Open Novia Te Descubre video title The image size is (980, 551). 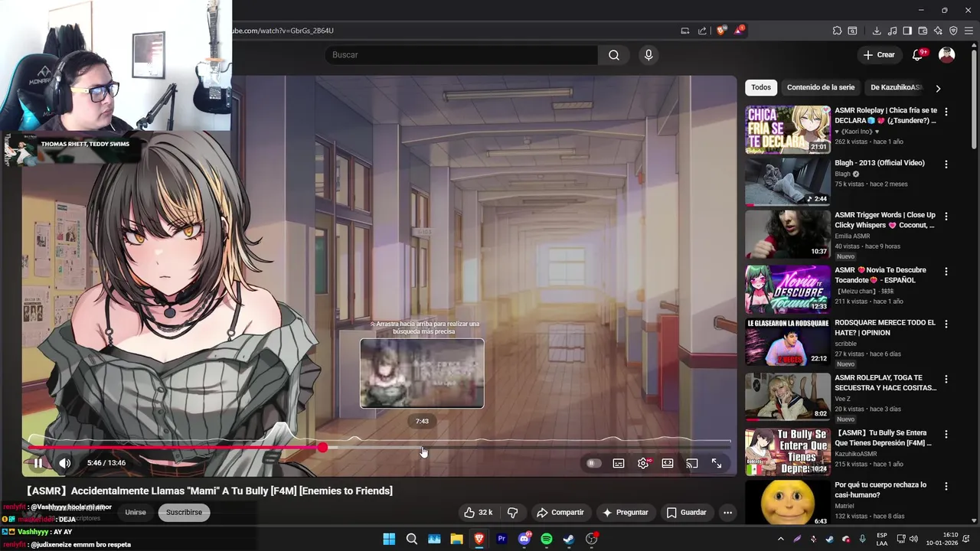(880, 275)
